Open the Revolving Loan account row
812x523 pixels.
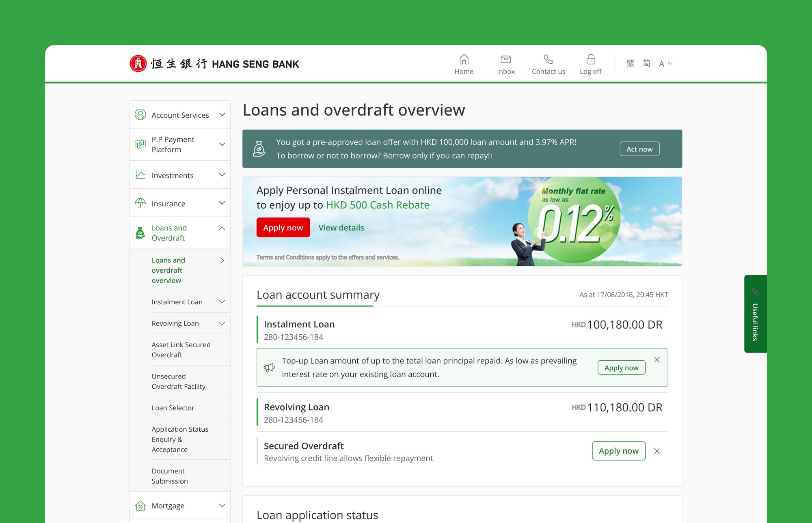462,413
